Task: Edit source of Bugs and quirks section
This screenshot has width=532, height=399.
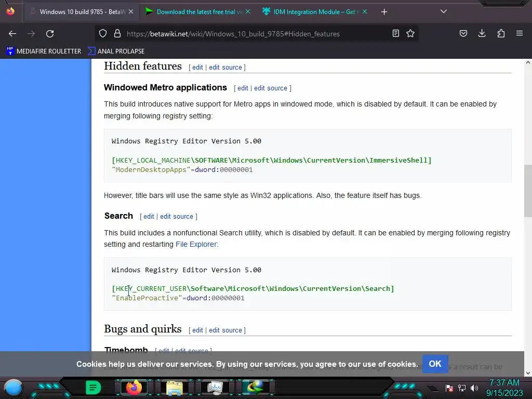Action: [225, 330]
